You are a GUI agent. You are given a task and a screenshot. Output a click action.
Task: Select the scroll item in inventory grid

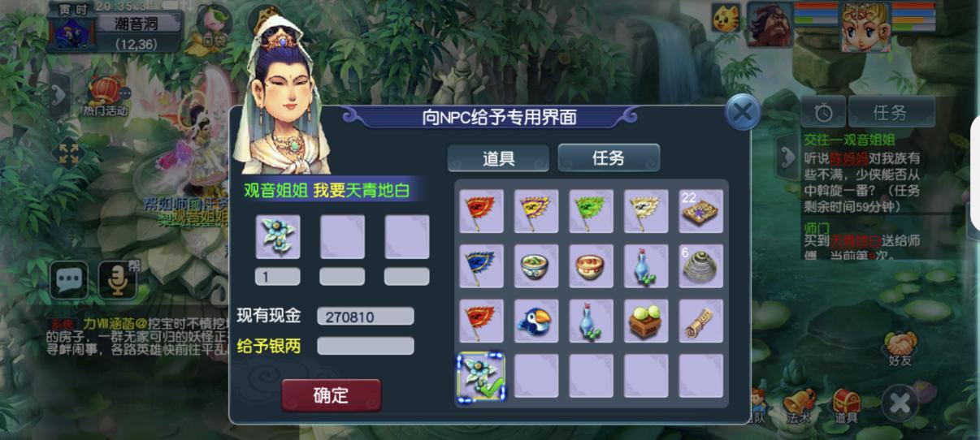701,321
